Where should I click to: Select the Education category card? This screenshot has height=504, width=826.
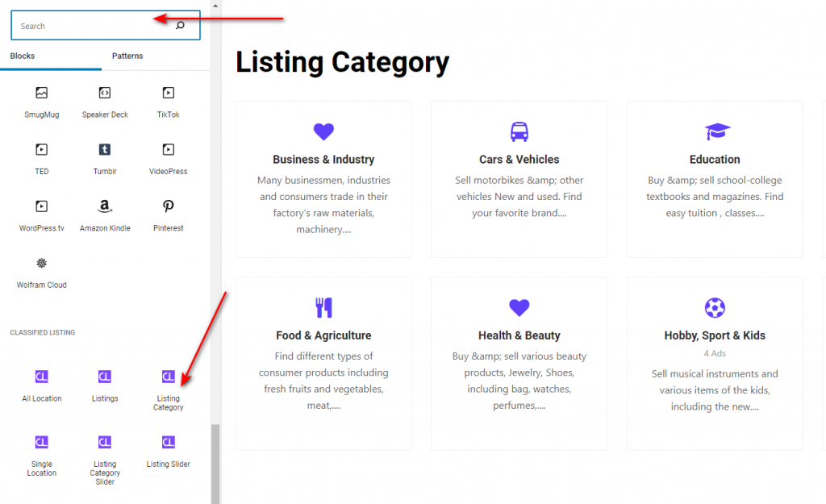click(715, 179)
